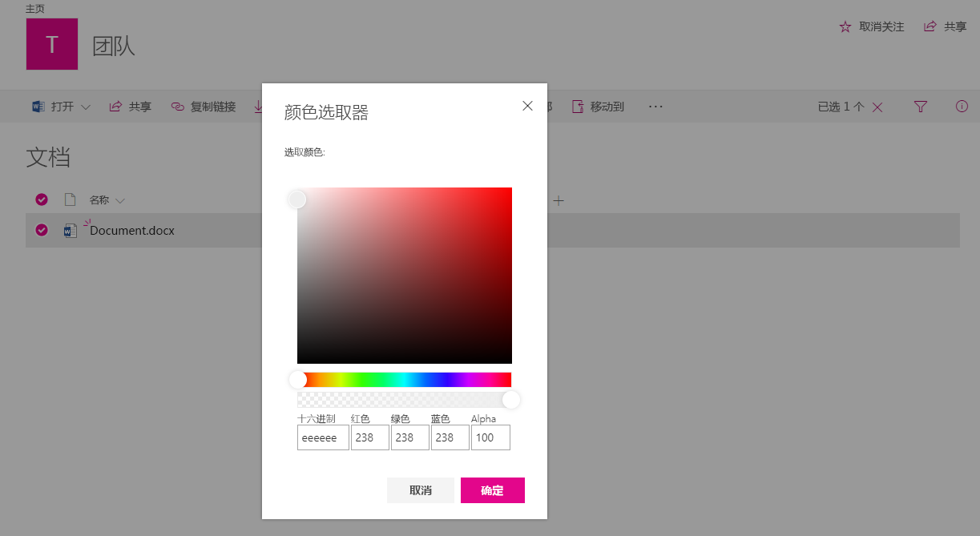Dismiss the color picker via 取消
Image resolution: width=980 pixels, height=536 pixels.
click(x=420, y=490)
